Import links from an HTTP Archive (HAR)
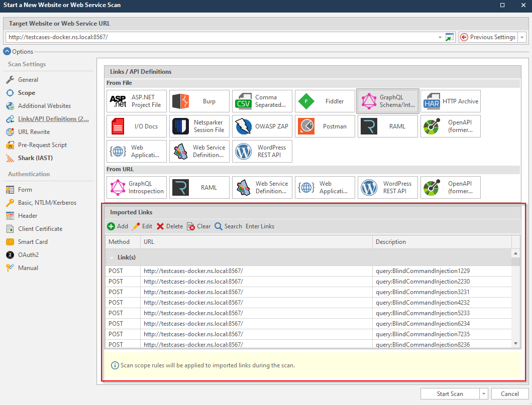Image resolution: width=532 pixels, height=405 pixels. point(450,101)
